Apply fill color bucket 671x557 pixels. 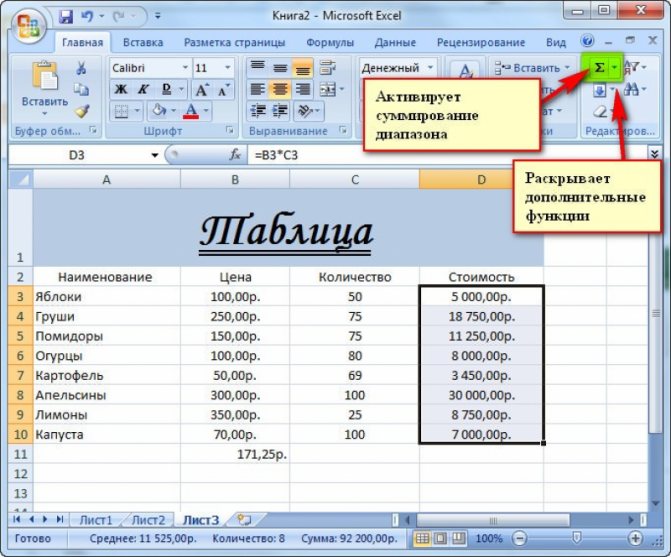coord(159,110)
